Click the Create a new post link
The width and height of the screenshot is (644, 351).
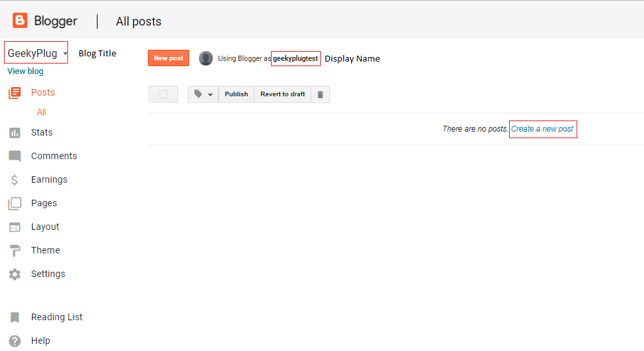click(x=542, y=129)
